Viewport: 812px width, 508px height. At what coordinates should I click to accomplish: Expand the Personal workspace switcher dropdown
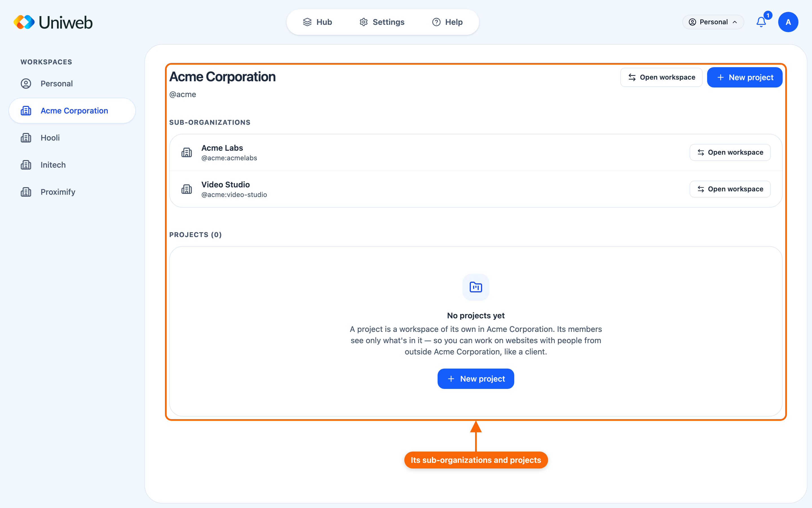[x=713, y=22]
